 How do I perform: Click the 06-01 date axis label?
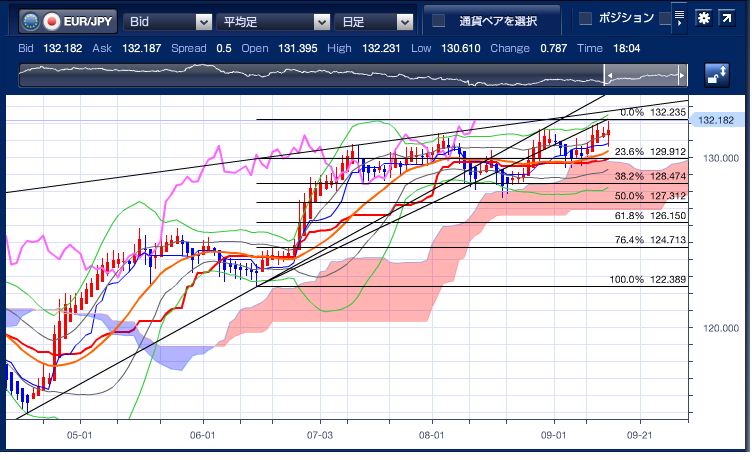202,435
